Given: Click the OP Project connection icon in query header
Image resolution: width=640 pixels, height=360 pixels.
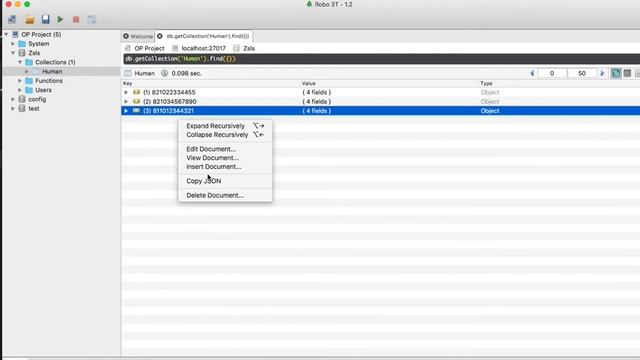Looking at the screenshot, I should coord(128,48).
